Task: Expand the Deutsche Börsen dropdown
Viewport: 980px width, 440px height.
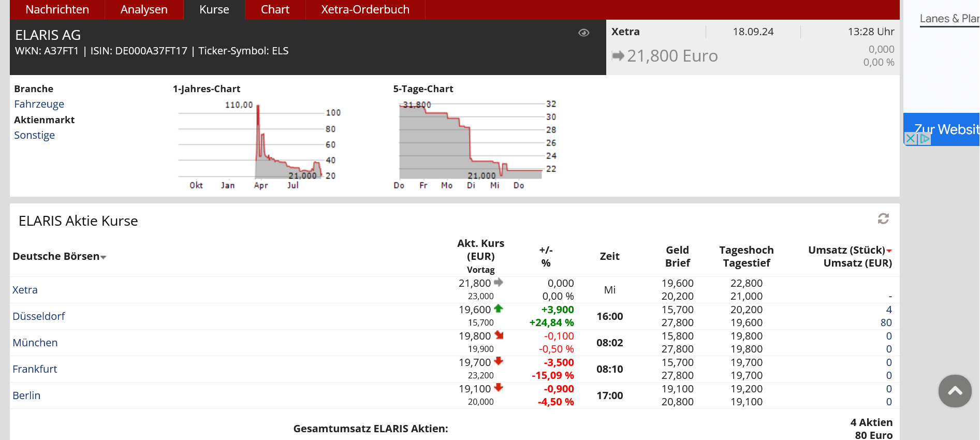Action: [104, 257]
